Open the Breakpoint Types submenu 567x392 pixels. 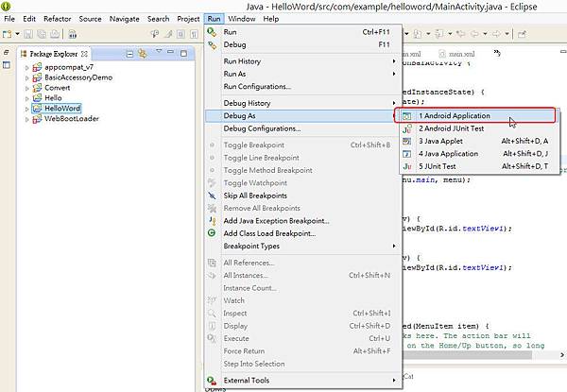[x=303, y=247]
